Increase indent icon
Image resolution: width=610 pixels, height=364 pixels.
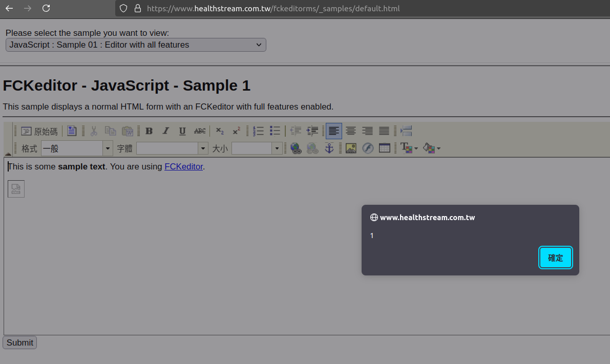(x=312, y=131)
